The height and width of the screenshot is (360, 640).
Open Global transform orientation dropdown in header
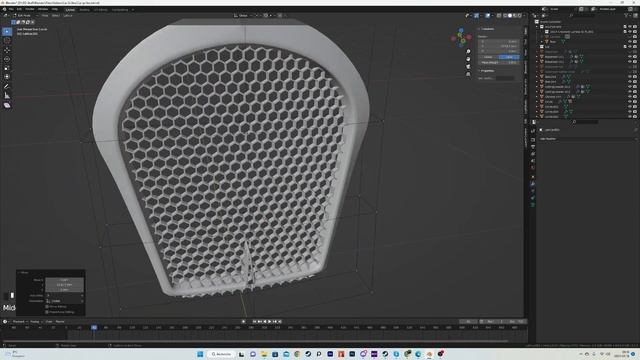click(x=243, y=16)
